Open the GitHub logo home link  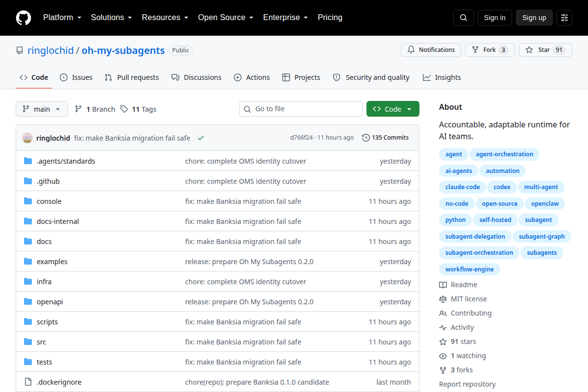pos(24,18)
